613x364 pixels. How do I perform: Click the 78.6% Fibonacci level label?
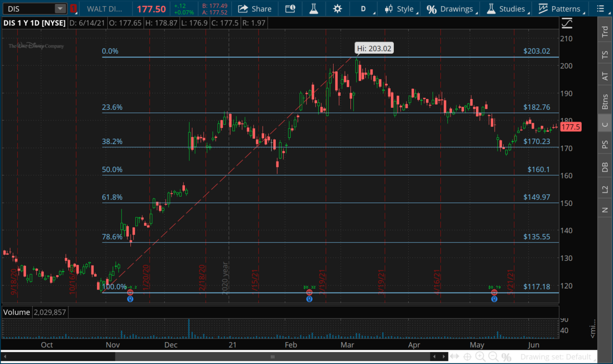pyautogui.click(x=112, y=237)
